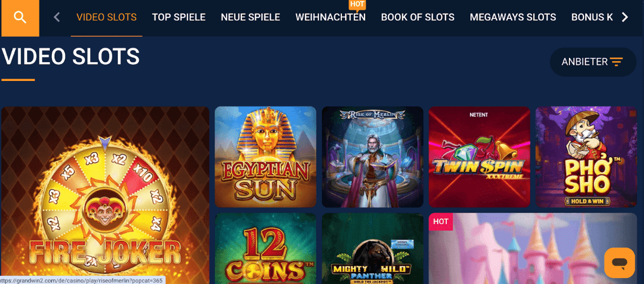Open the orange search magnifier icon
This screenshot has width=644, height=284.
click(20, 18)
